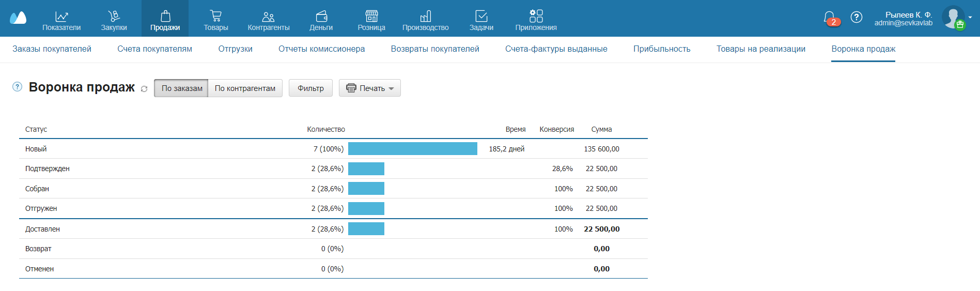Select the Собран status row

333,189
